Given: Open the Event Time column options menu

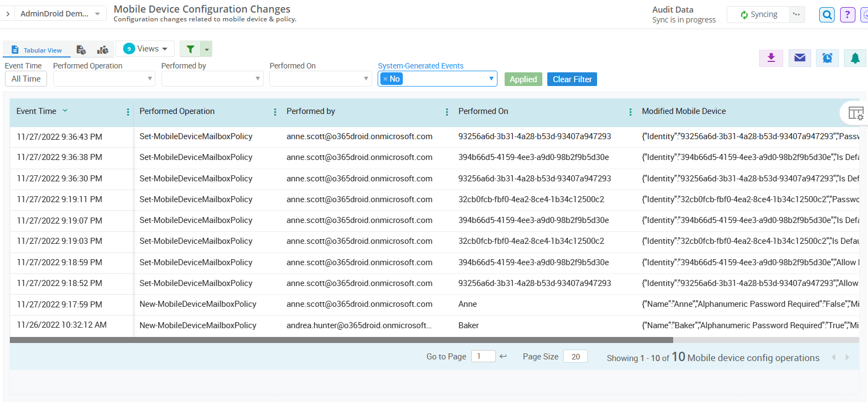Looking at the screenshot, I should [128, 112].
